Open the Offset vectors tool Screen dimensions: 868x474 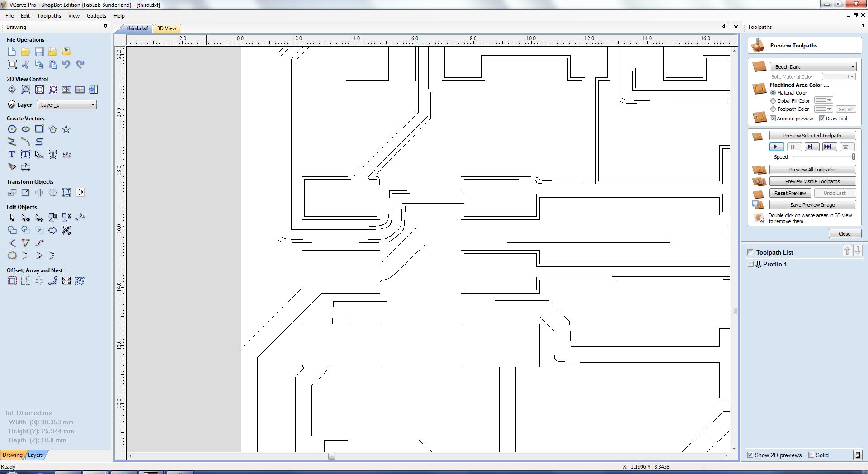click(x=12, y=281)
